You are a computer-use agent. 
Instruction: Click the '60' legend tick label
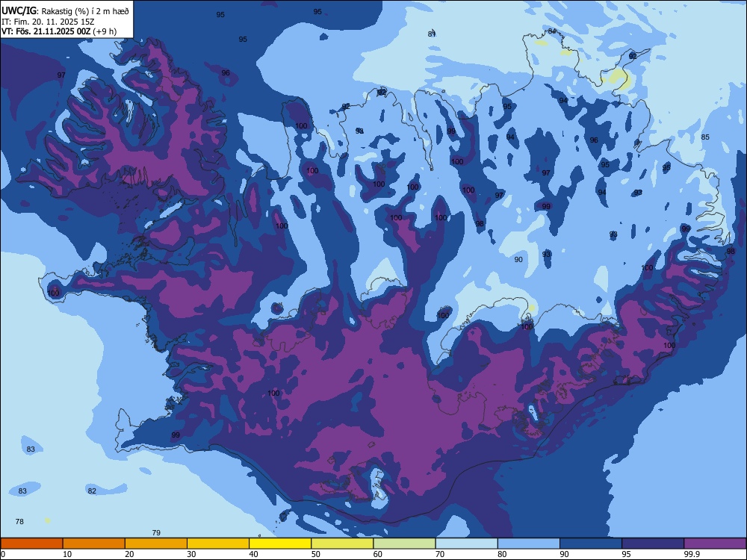click(x=378, y=554)
